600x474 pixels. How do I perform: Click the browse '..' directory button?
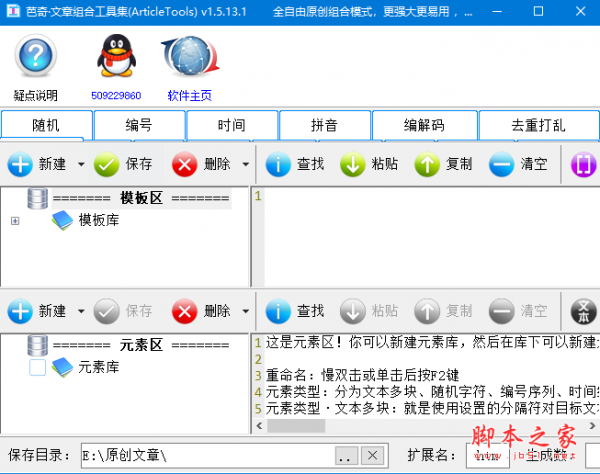346,456
